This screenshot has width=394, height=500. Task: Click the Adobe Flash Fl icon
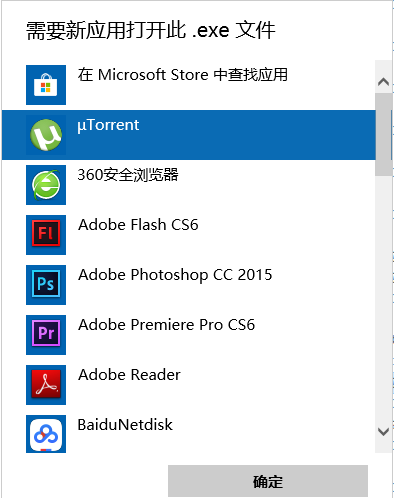click(x=46, y=235)
